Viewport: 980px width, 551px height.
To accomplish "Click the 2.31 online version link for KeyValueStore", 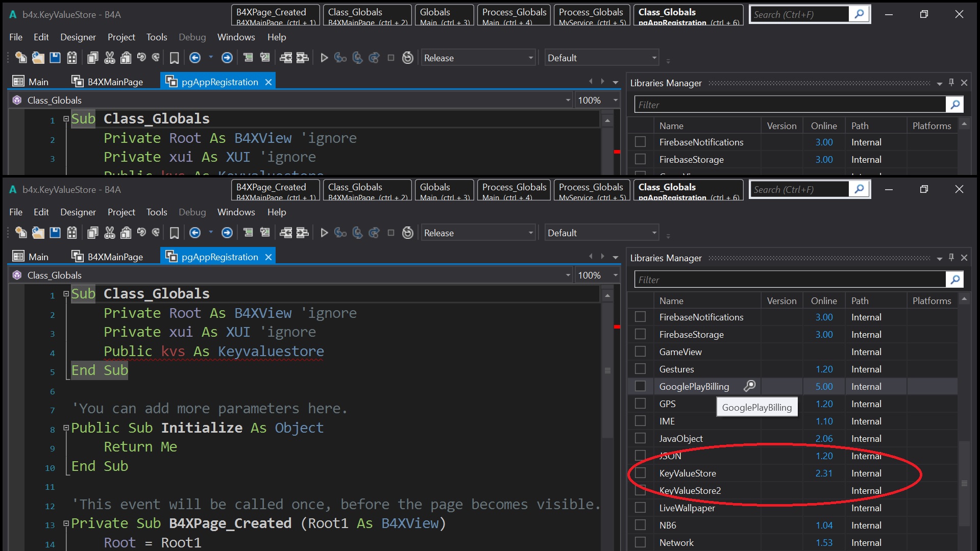I will point(823,473).
